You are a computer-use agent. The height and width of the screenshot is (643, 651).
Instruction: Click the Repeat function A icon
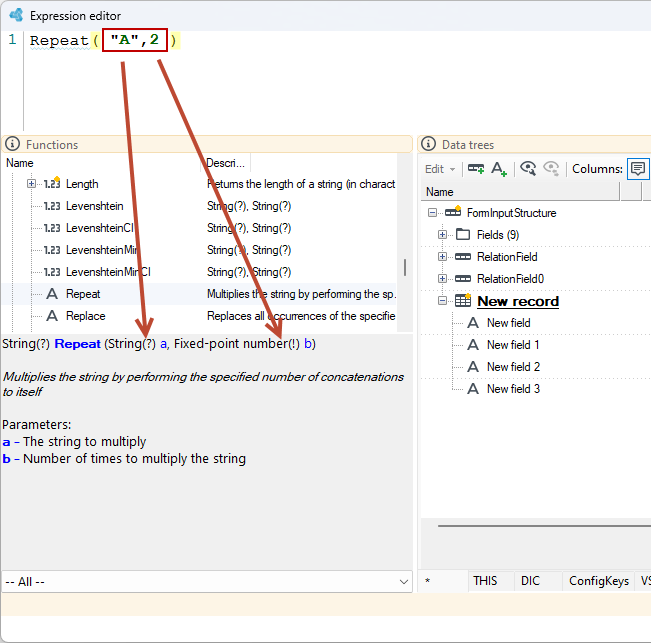(52, 294)
